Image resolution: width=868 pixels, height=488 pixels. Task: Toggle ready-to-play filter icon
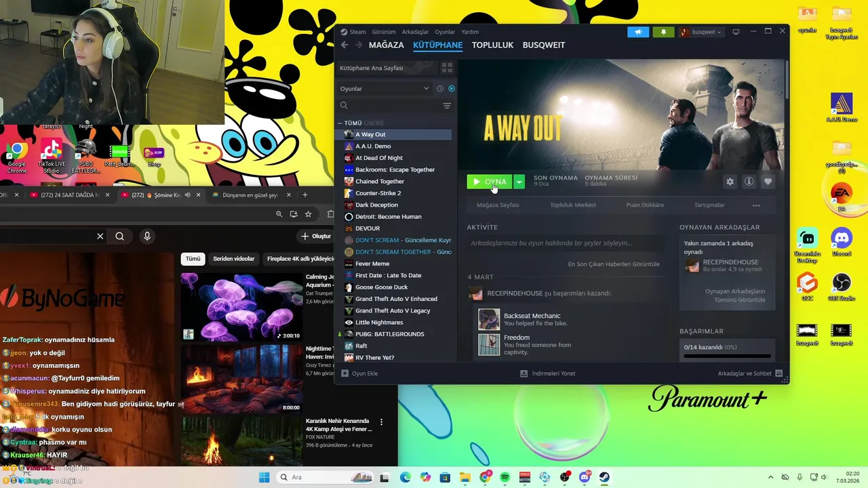click(x=451, y=89)
